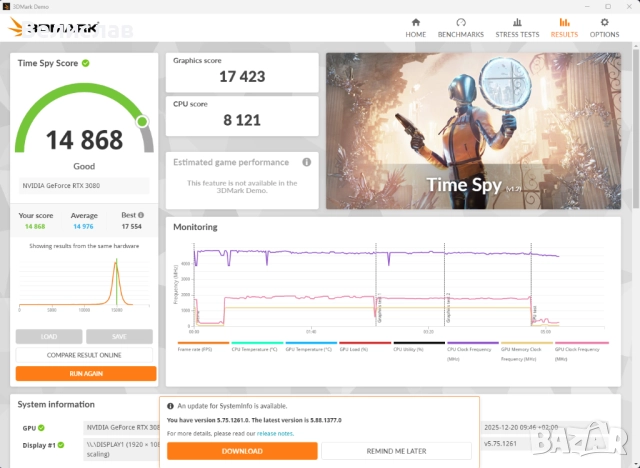Click the Display #1 green check icon
Screen dimensions: 640x468
(61, 445)
